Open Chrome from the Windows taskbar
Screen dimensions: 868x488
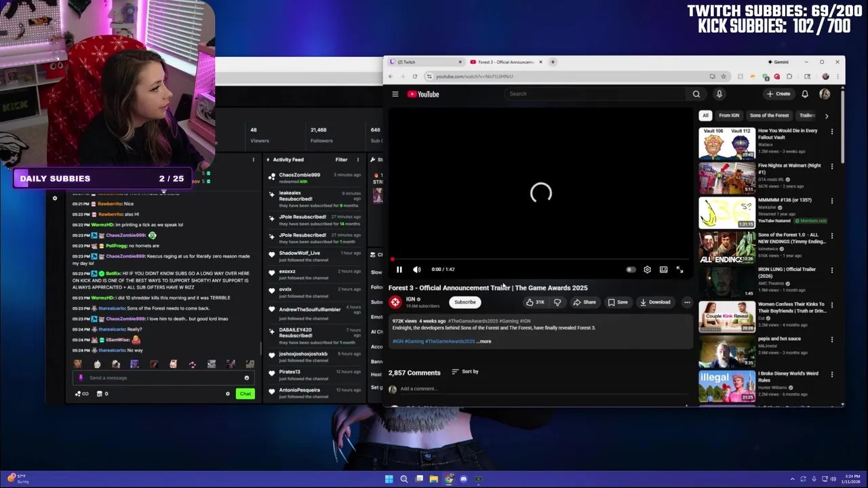click(x=448, y=479)
